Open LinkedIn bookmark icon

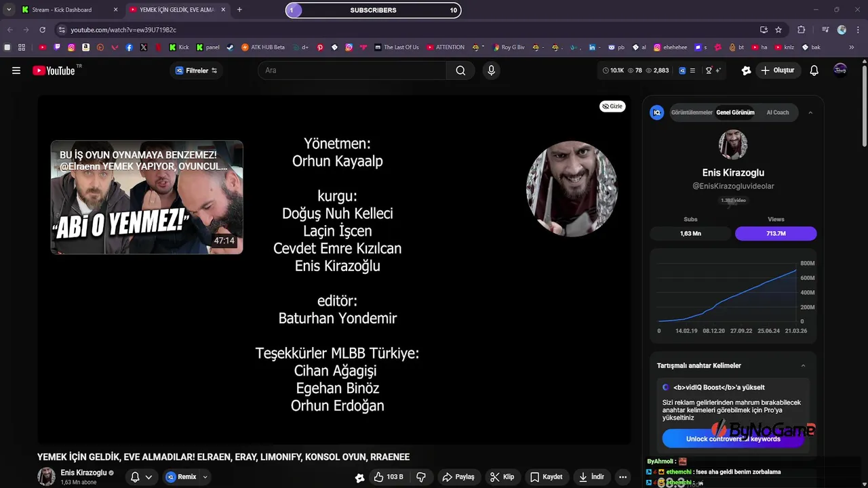592,47
